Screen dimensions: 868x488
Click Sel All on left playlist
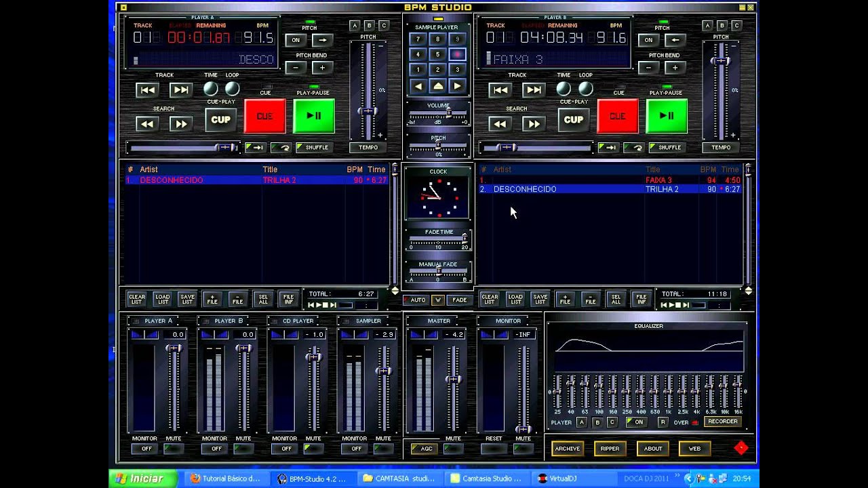(263, 299)
